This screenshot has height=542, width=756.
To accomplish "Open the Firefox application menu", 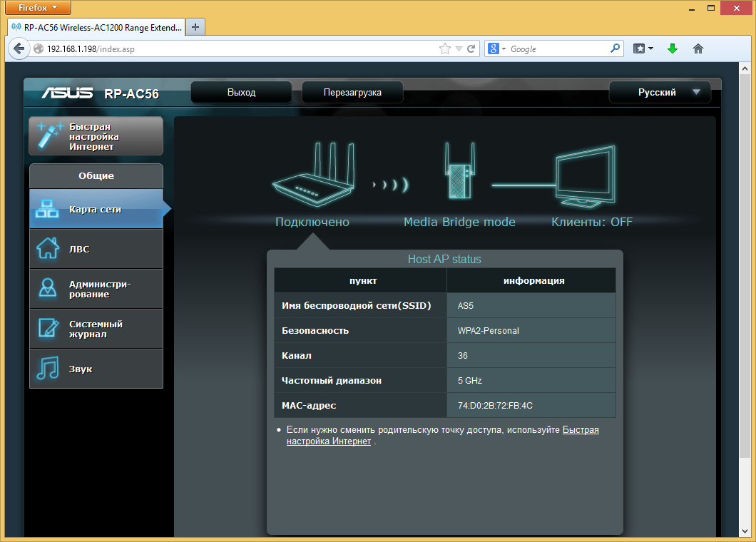I will pyautogui.click(x=38, y=8).
